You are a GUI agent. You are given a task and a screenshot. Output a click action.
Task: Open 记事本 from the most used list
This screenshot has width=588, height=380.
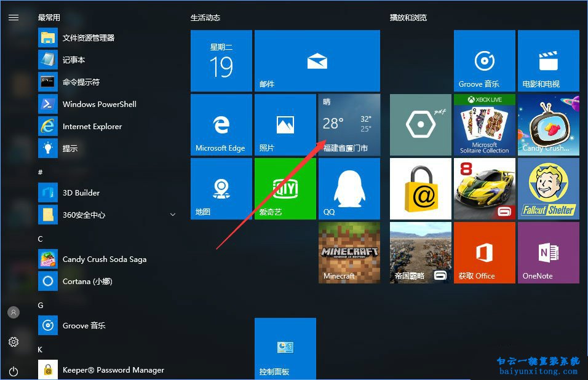74,60
